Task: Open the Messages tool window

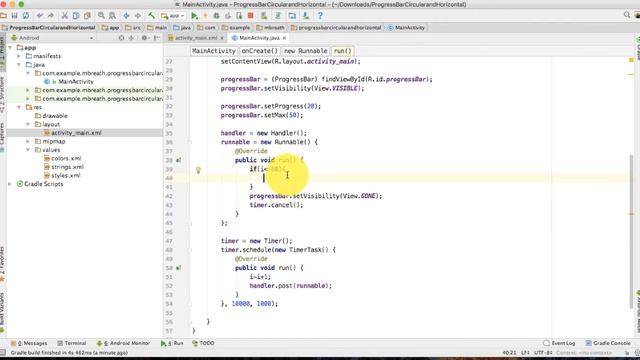Action: tap(29, 344)
